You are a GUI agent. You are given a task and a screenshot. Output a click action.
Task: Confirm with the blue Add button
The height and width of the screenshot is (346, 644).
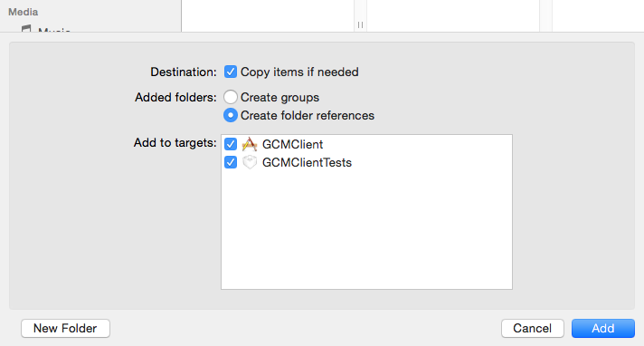603,328
